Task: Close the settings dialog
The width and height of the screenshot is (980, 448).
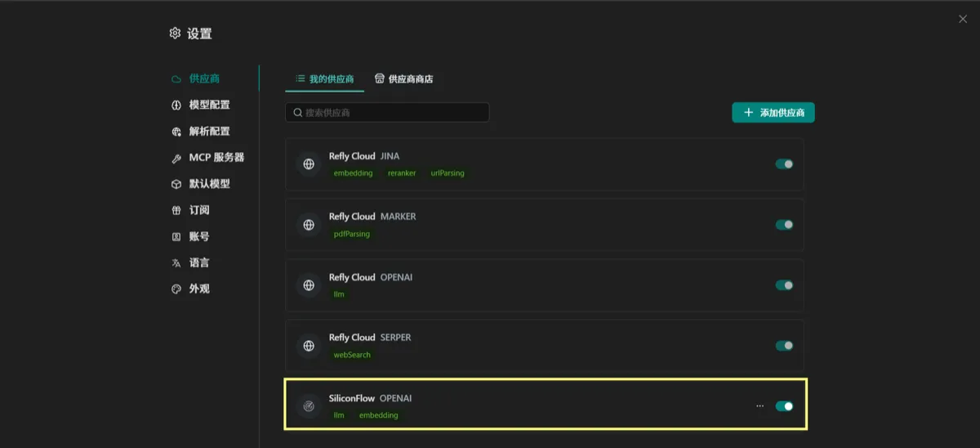Action: click(963, 19)
